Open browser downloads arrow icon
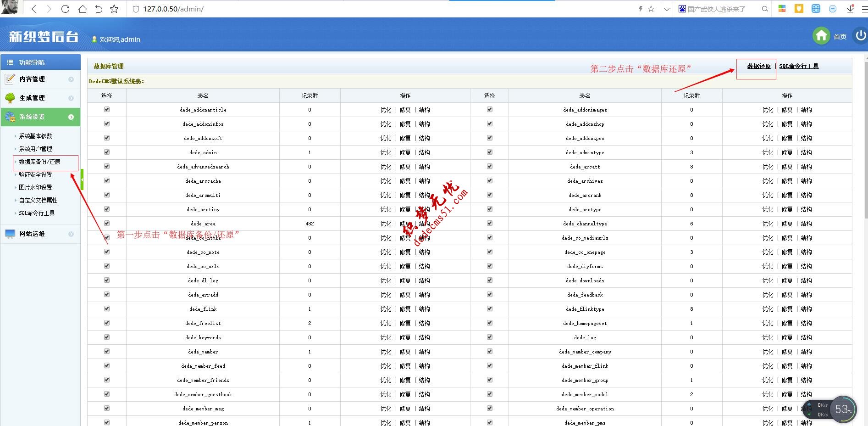Image resolution: width=868 pixels, height=426 pixels. tap(850, 9)
